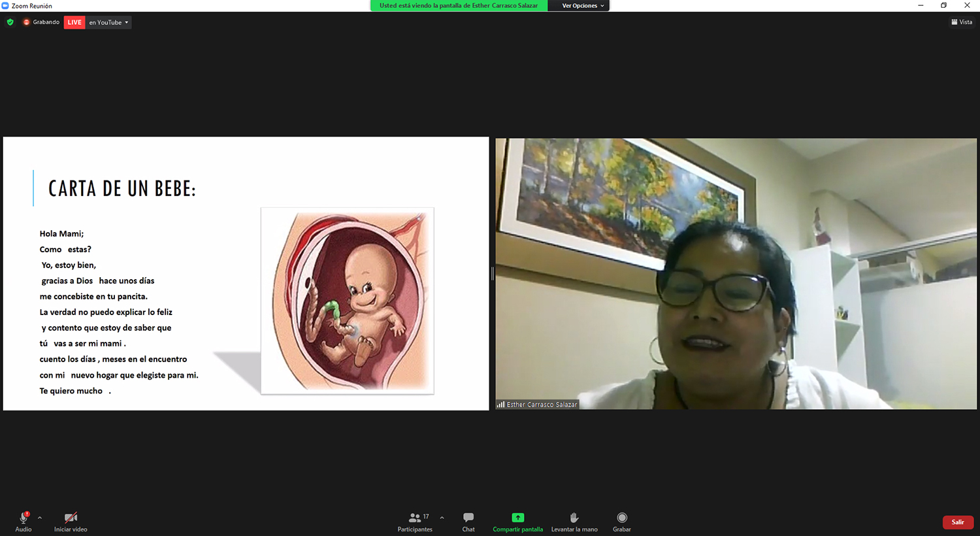The image size is (980, 536).
Task: Click the red LIVE badge
Action: (74, 22)
